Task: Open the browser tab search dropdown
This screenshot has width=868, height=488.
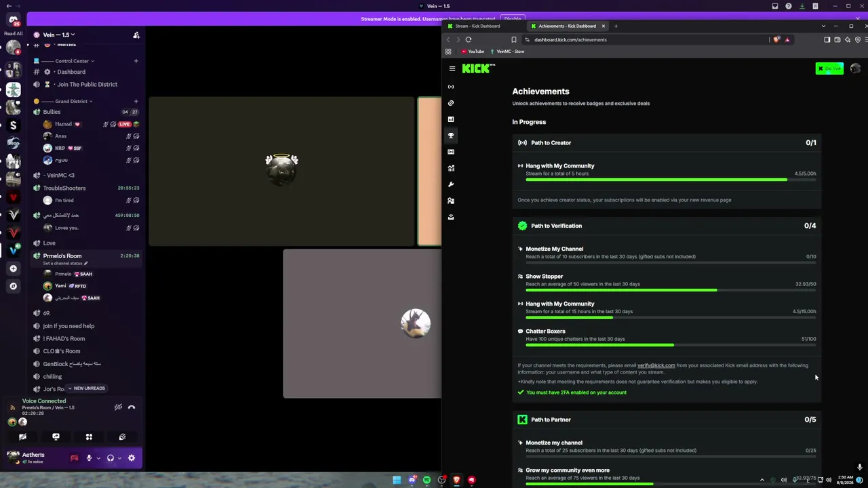Action: [x=823, y=26]
